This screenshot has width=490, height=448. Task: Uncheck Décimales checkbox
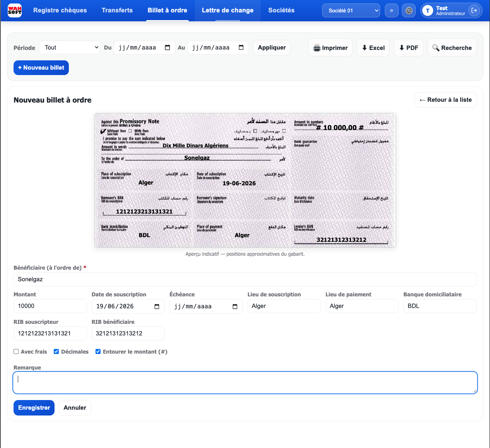[56, 352]
